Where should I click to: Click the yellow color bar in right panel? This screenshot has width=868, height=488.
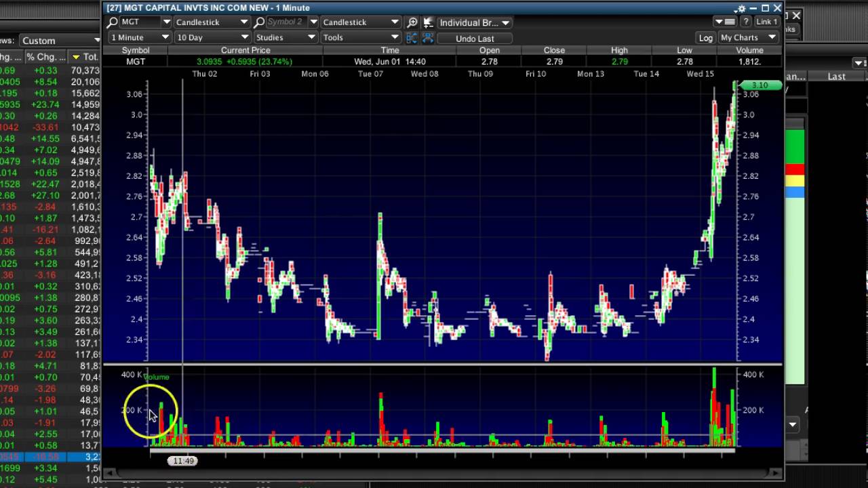point(795,181)
